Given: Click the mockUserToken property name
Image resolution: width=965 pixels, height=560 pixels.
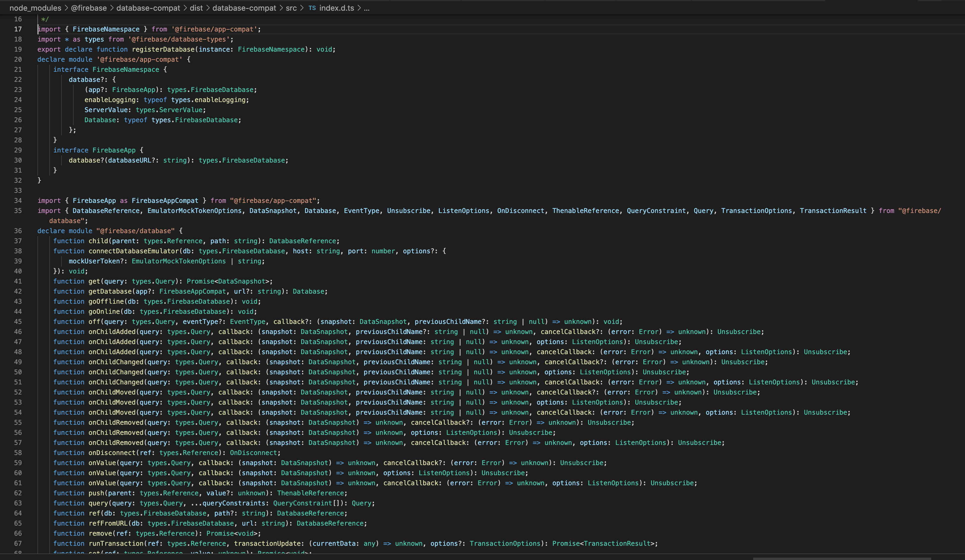Looking at the screenshot, I should (x=94, y=261).
